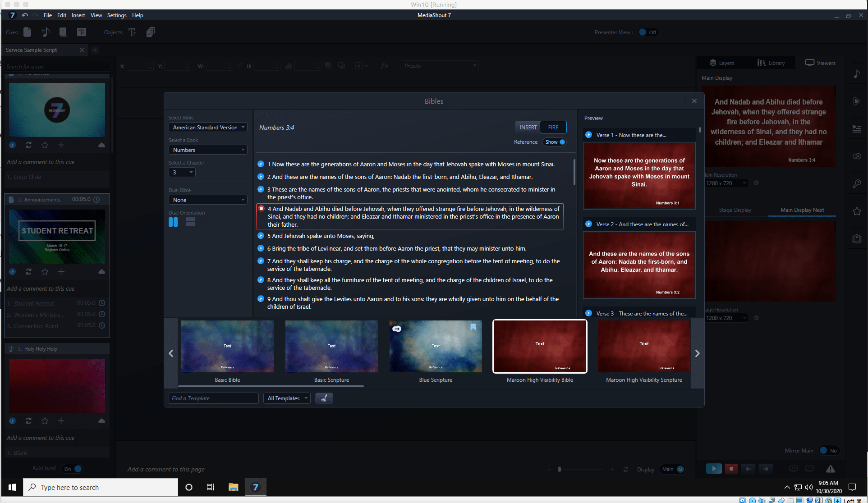Click the template brush icon beside All Templates
Screen dimensions: 868x503
(324, 398)
